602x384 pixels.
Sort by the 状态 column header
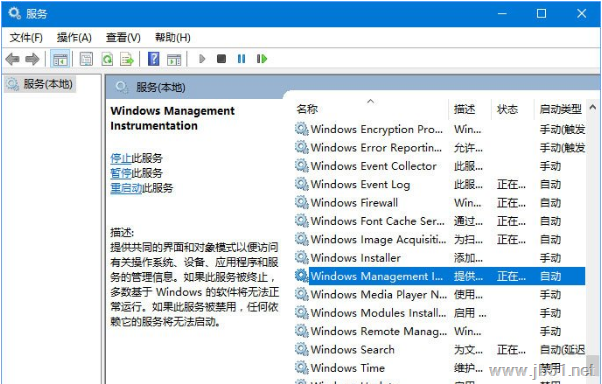coord(513,109)
